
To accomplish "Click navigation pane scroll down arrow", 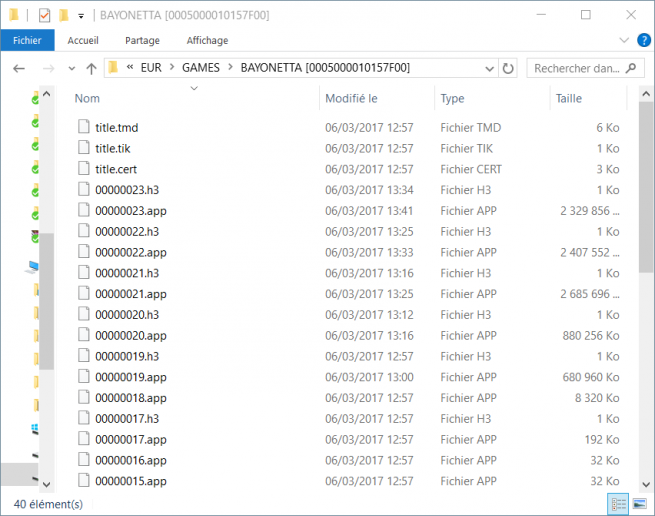I will tap(47, 485).
